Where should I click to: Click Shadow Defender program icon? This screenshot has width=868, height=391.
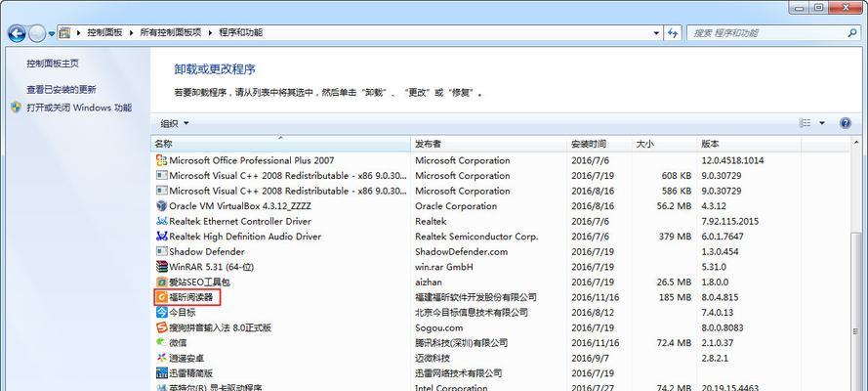[162, 251]
